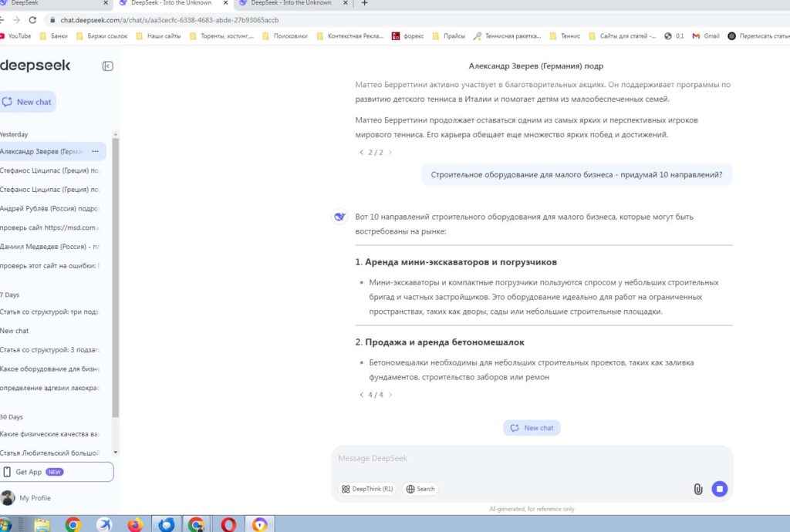Go to previous response of 2 / 2
The width and height of the screenshot is (790, 532).
361,152
